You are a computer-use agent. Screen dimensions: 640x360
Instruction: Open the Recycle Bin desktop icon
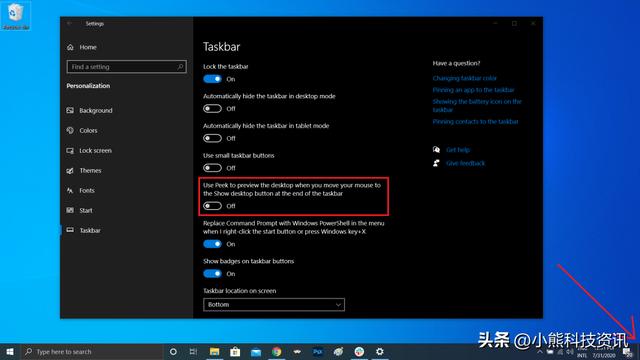coord(16,16)
